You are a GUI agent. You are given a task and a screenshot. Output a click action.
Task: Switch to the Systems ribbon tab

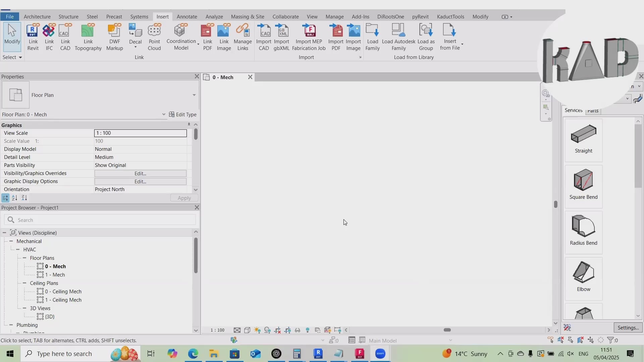(139, 16)
